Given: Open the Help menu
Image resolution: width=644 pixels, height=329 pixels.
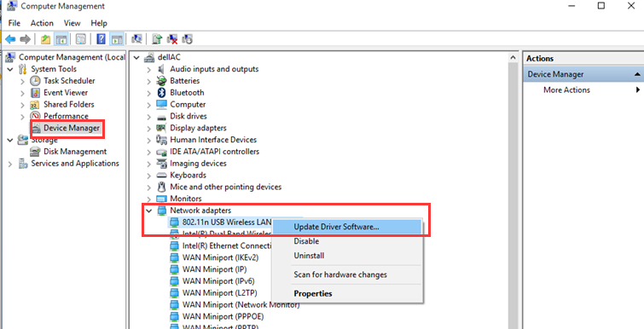Looking at the screenshot, I should click(x=99, y=23).
